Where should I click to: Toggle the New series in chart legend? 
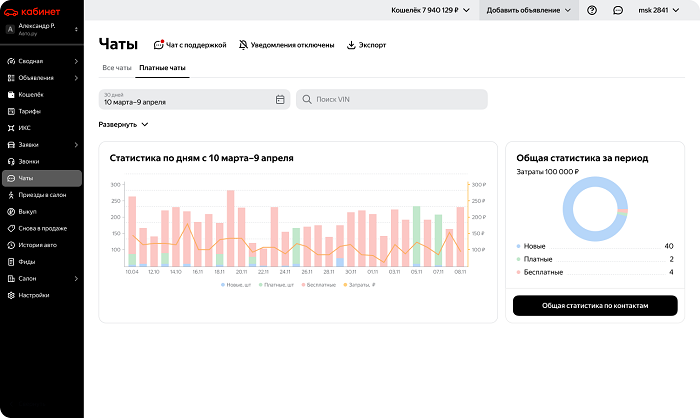(236, 285)
